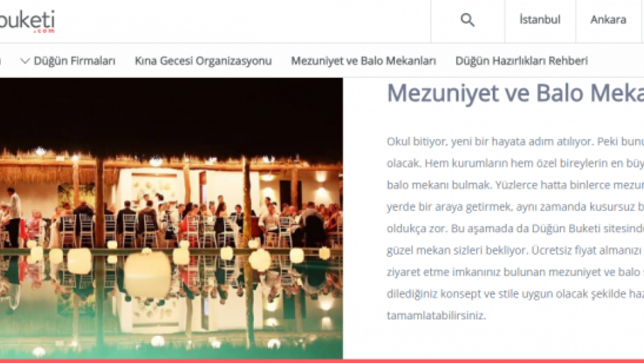This screenshot has width=644, height=363.
Task: Click the red bar below the banner
Action: [x=322, y=360]
